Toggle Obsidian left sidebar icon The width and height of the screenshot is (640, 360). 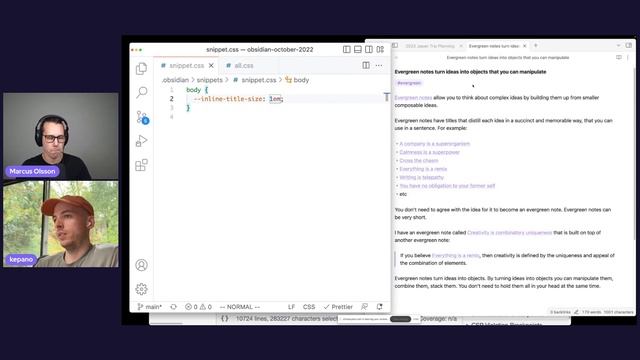pos(395,46)
